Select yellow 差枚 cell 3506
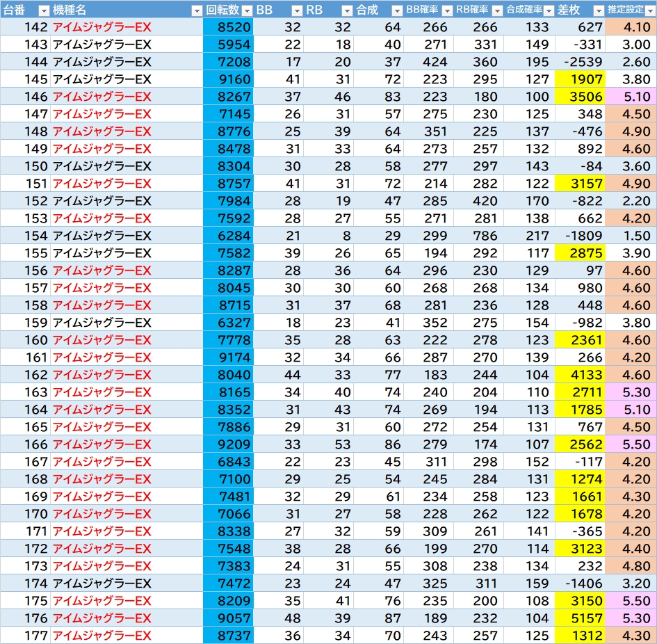This screenshot has width=657, height=644. [x=580, y=97]
